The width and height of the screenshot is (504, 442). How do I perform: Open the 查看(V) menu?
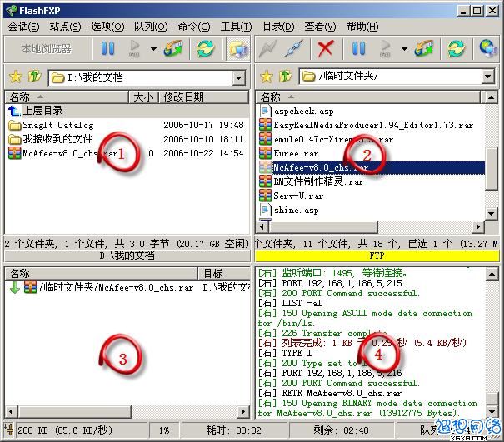coord(320,27)
